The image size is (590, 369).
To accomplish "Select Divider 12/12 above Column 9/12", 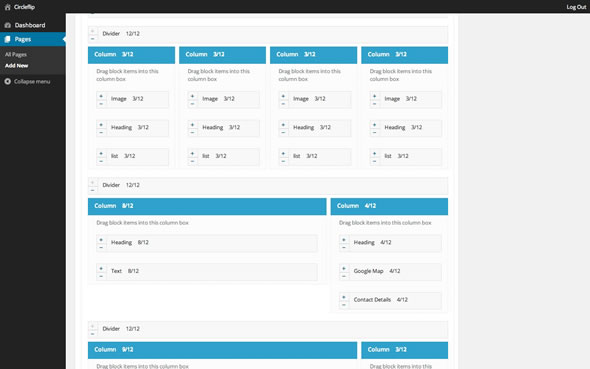I will point(268,329).
